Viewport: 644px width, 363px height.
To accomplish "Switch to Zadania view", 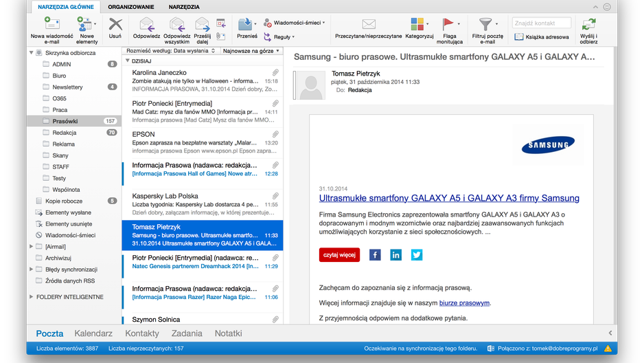I will tap(187, 333).
